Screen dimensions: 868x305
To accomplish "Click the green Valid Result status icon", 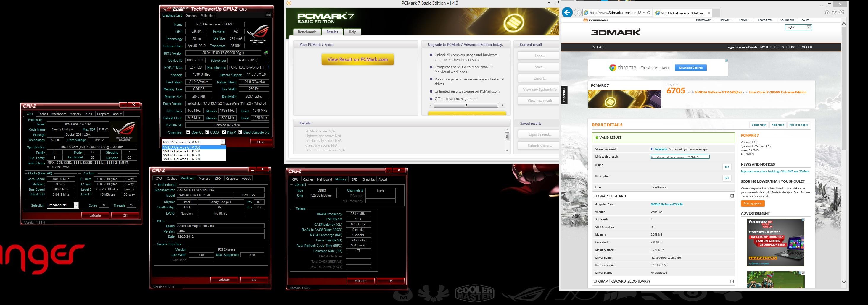I will tap(597, 137).
